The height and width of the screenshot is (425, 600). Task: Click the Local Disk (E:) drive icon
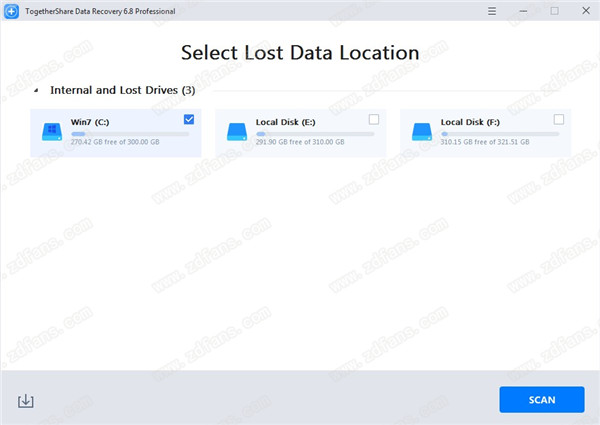237,132
